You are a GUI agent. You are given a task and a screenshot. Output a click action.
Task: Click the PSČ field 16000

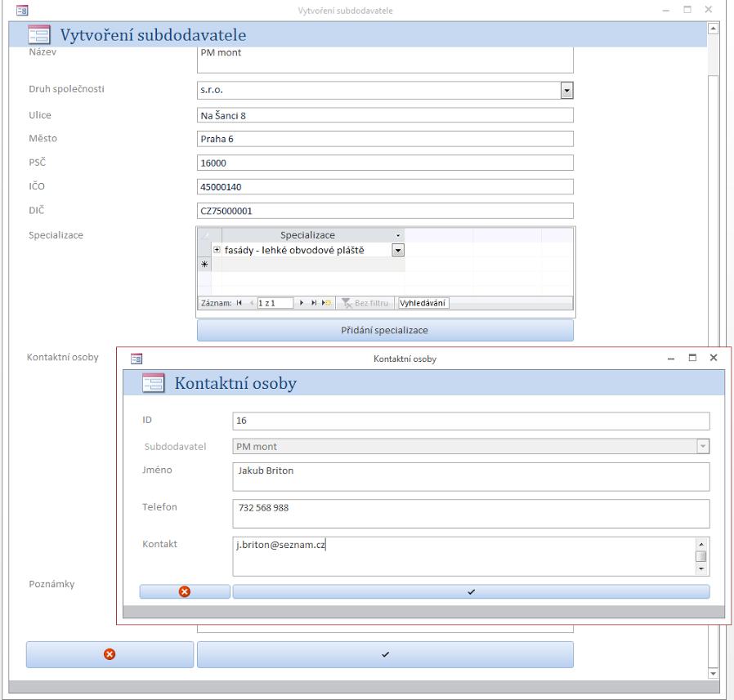click(385, 163)
